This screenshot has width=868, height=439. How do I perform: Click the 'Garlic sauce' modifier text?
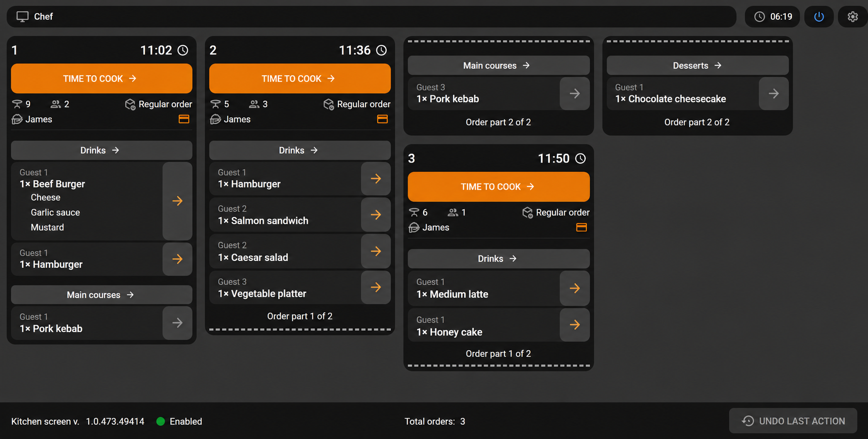[55, 212]
